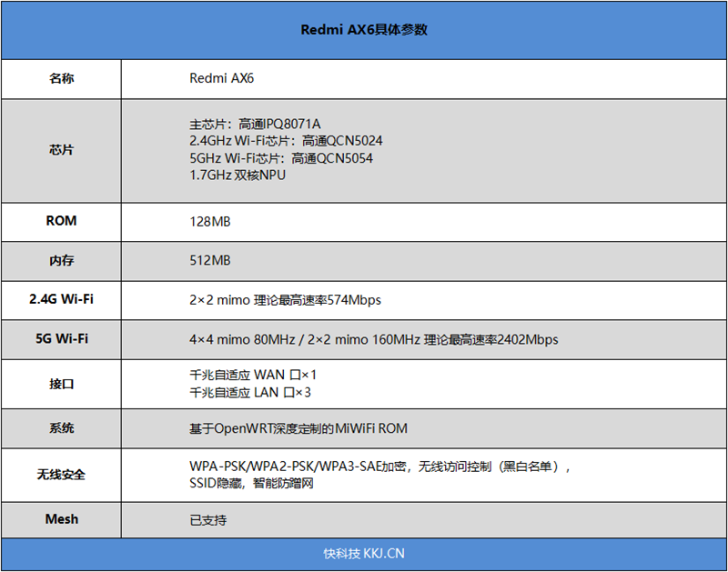
Task: Open the 快科技 KKJ.CN footer link
Action: pos(364,553)
